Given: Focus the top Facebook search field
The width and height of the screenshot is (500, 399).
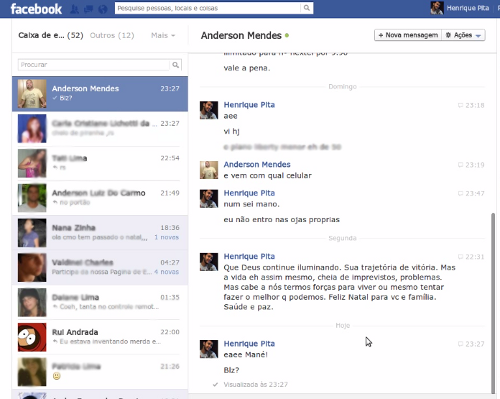Looking at the screenshot, I should coord(207,8).
